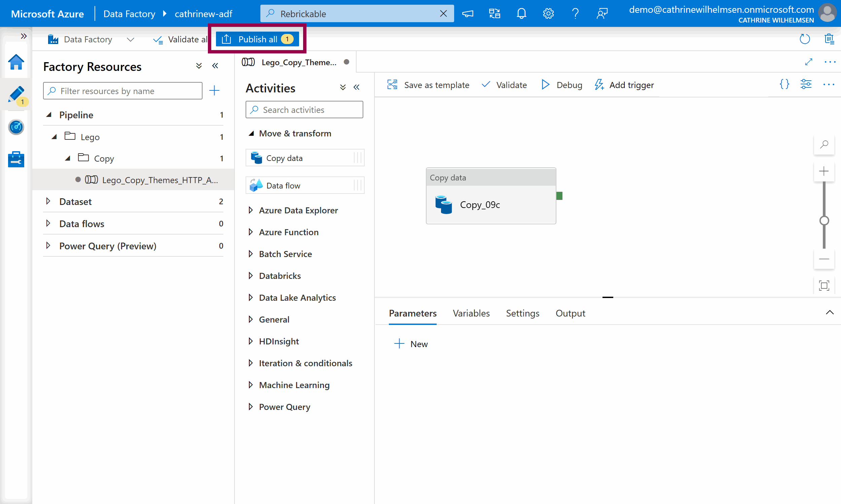
Task: Click the Publish all button
Action: [x=257, y=39]
